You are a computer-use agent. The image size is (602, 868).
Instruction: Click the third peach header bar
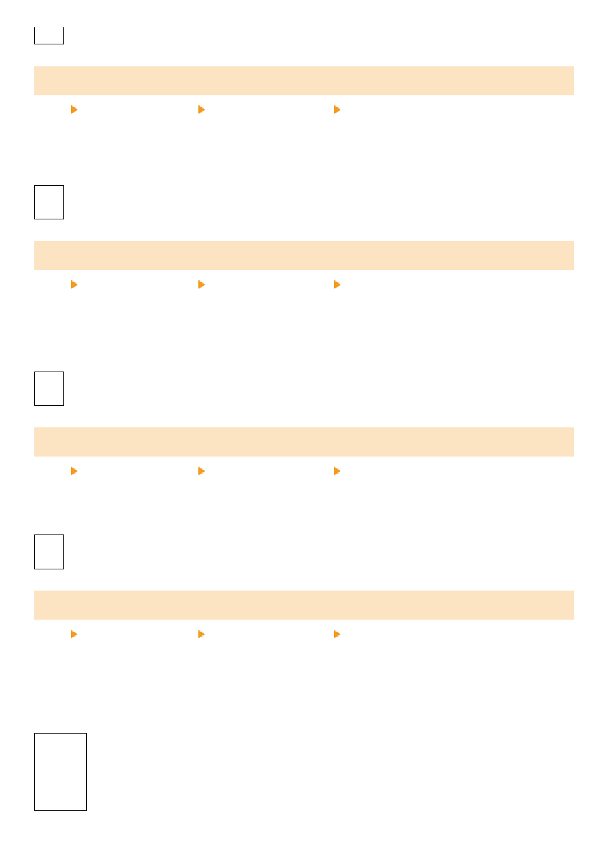pos(304,442)
